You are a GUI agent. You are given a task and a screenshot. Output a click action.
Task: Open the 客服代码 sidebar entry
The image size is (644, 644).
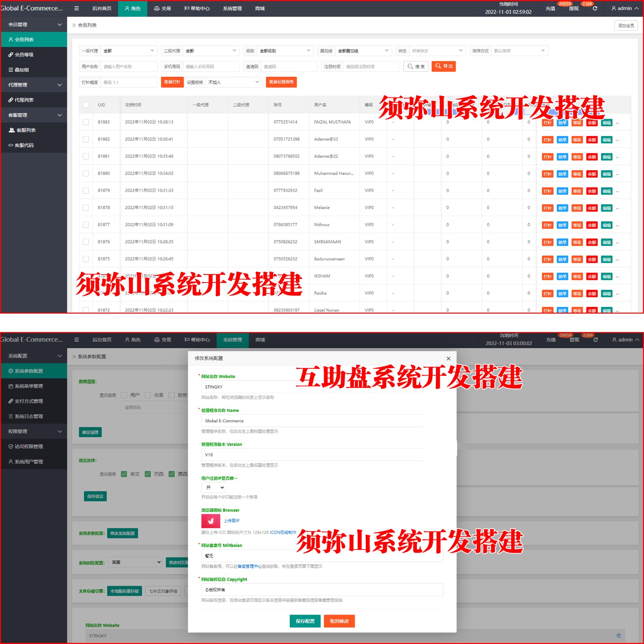click(24, 145)
